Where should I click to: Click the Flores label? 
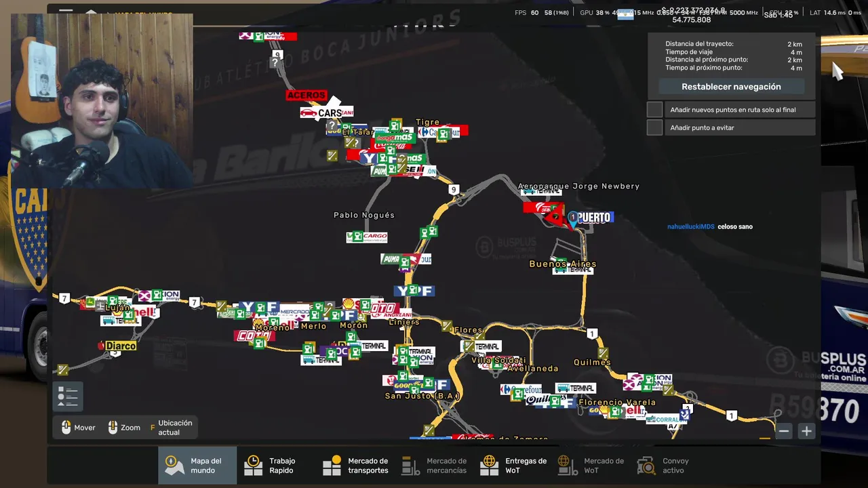tap(468, 330)
